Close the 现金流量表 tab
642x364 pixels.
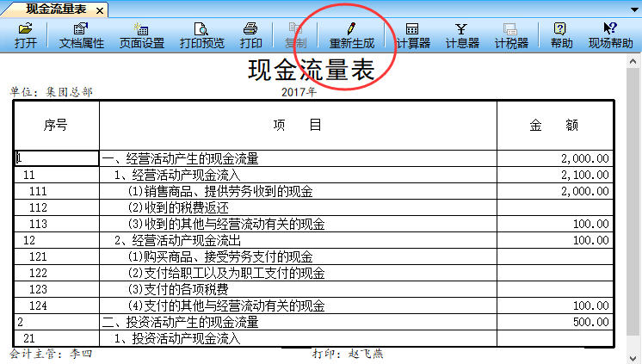[100, 11]
